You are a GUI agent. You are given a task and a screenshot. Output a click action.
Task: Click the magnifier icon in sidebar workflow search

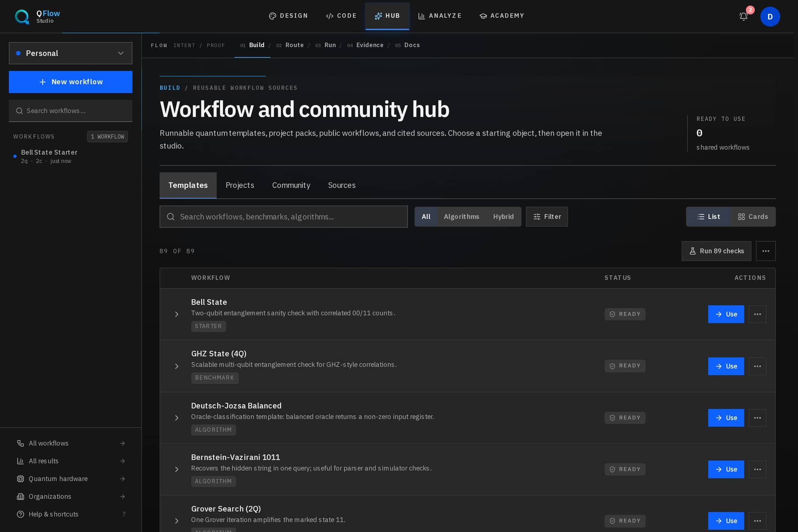(x=19, y=111)
